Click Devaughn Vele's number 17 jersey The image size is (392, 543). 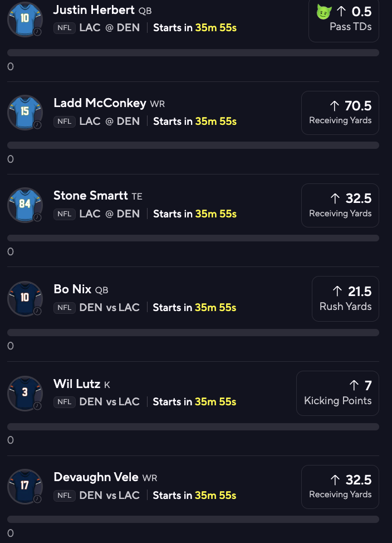coord(24,486)
